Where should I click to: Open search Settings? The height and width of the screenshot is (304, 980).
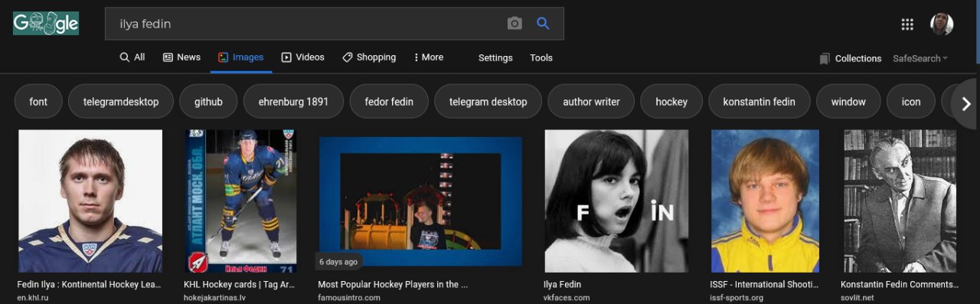(495, 58)
